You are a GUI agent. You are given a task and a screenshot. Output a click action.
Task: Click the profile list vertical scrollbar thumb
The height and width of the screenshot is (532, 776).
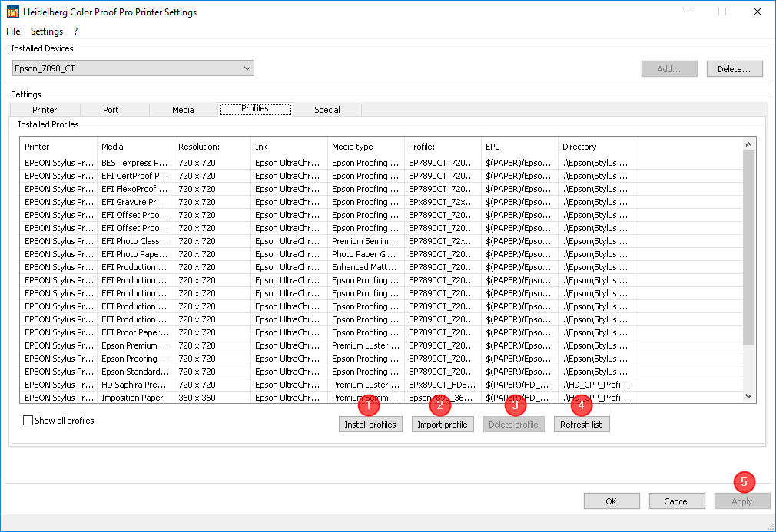(748, 248)
